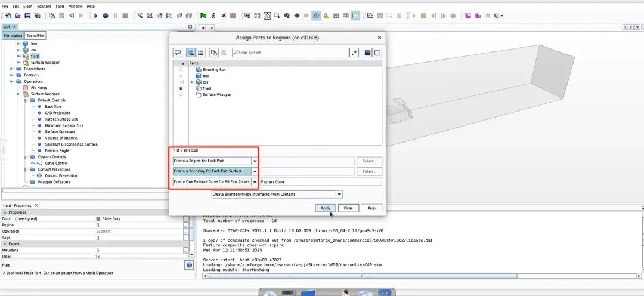
Task: Click the Filter by Path field
Action: tap(290, 53)
